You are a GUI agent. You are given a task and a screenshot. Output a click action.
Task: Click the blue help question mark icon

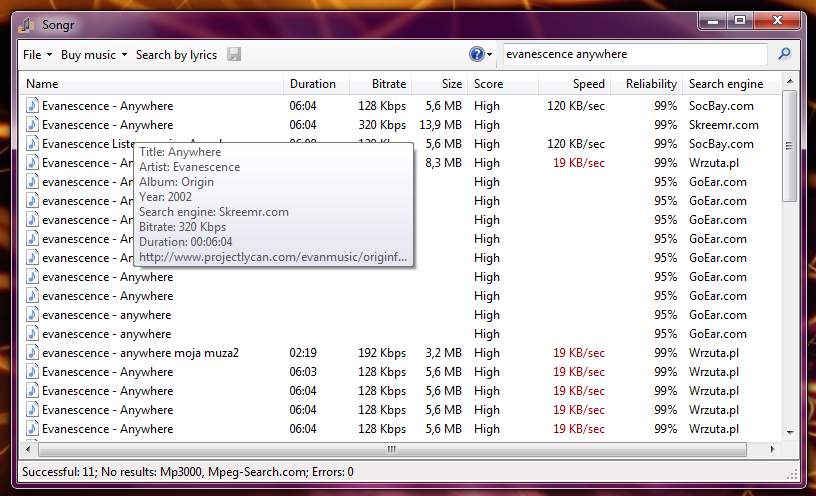point(476,54)
